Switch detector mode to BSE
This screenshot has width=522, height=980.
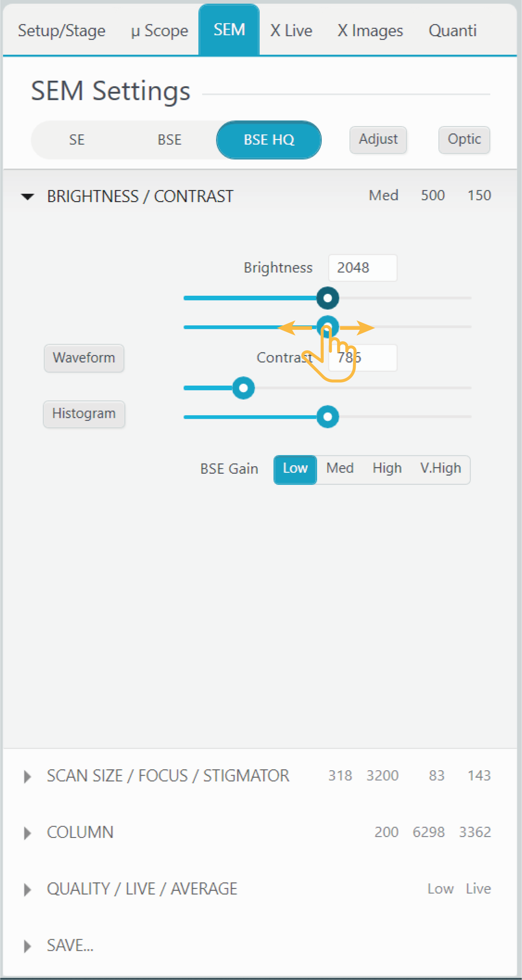[170, 140]
